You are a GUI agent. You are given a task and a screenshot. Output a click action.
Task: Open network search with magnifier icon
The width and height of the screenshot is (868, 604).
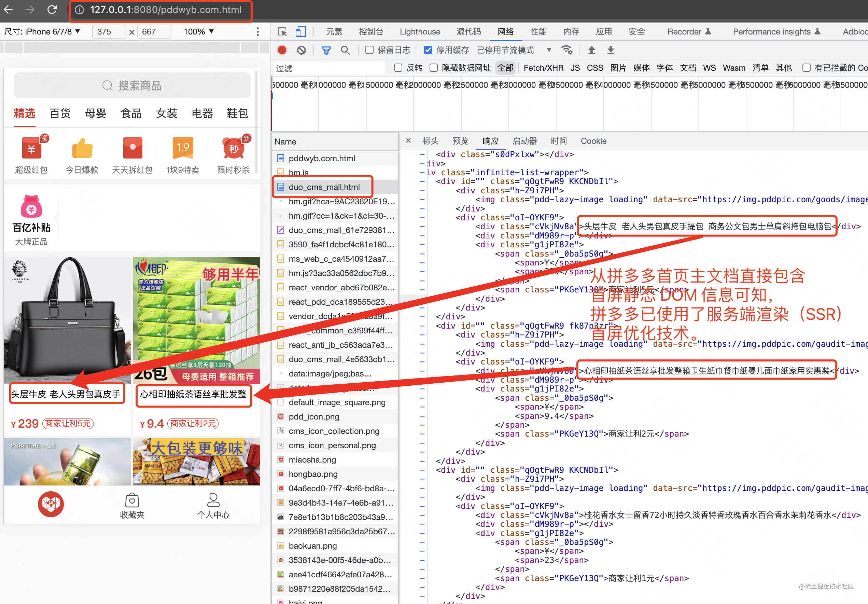click(x=345, y=50)
